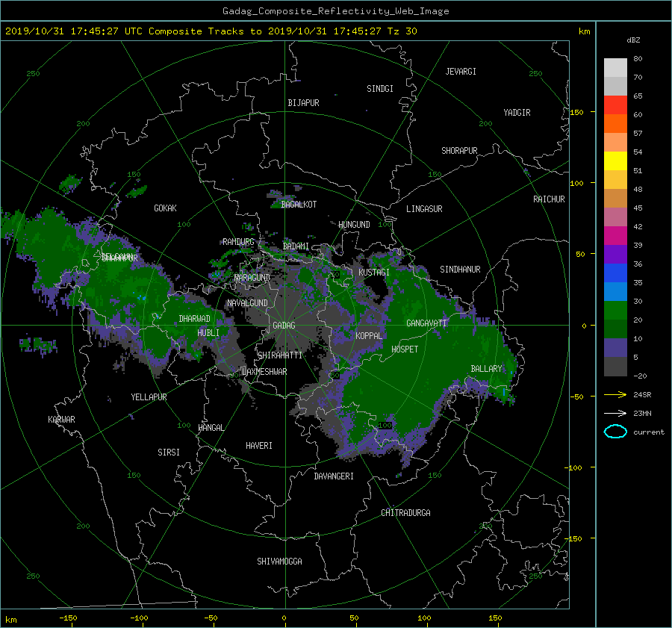Click the UTC Composite Tracks timestamp header

click(x=211, y=31)
